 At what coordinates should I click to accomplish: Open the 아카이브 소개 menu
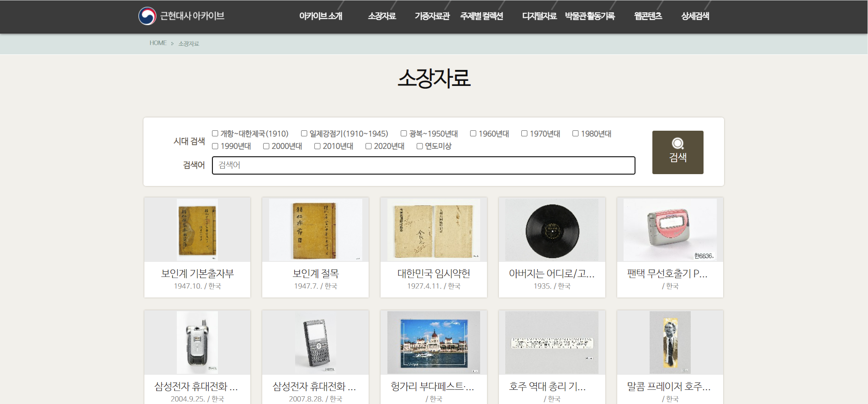pos(321,16)
